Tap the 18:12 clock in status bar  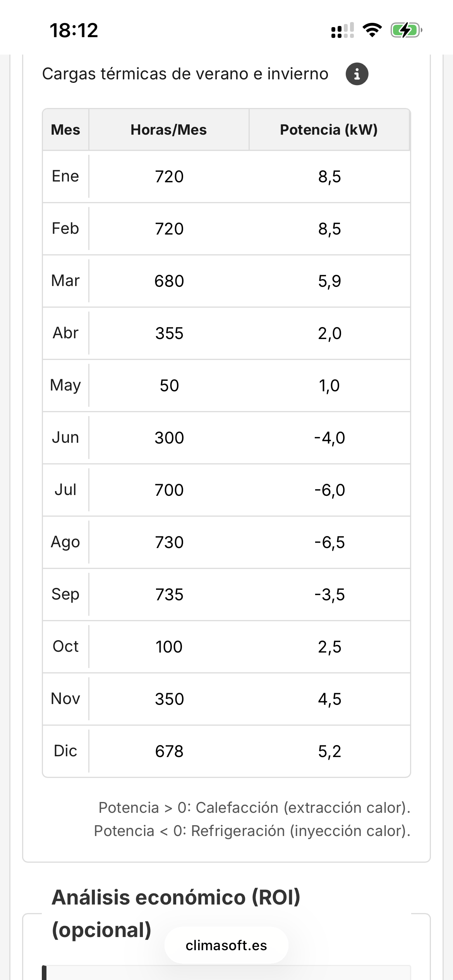(74, 30)
